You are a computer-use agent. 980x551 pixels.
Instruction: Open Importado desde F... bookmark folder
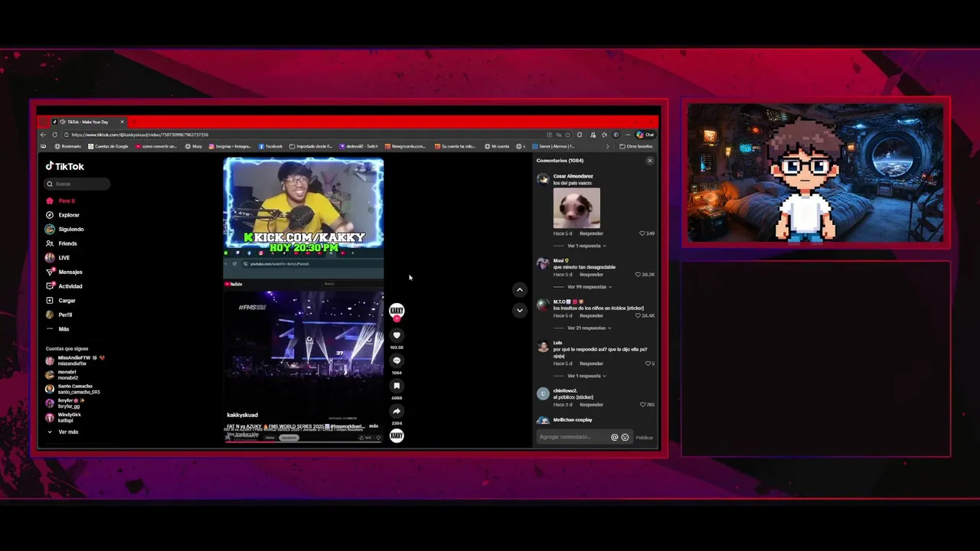tap(311, 146)
